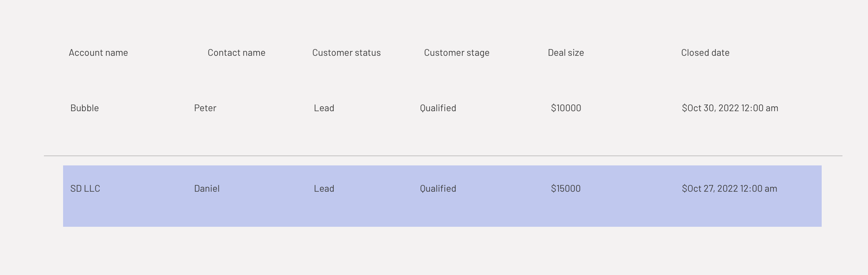
Task: Click contact name Daniel
Action: pyautogui.click(x=207, y=189)
